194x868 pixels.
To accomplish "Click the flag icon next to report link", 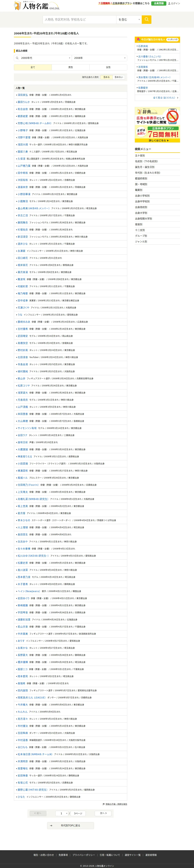I will [x=104, y=804].
